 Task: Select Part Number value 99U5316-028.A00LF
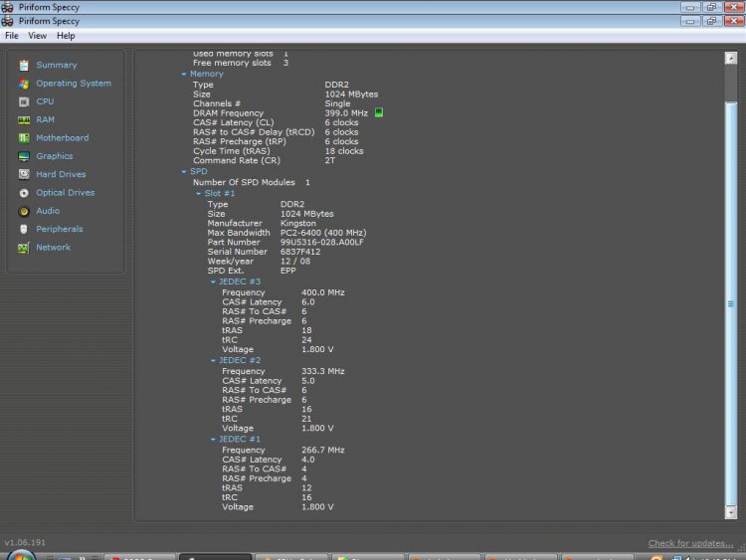(322, 242)
